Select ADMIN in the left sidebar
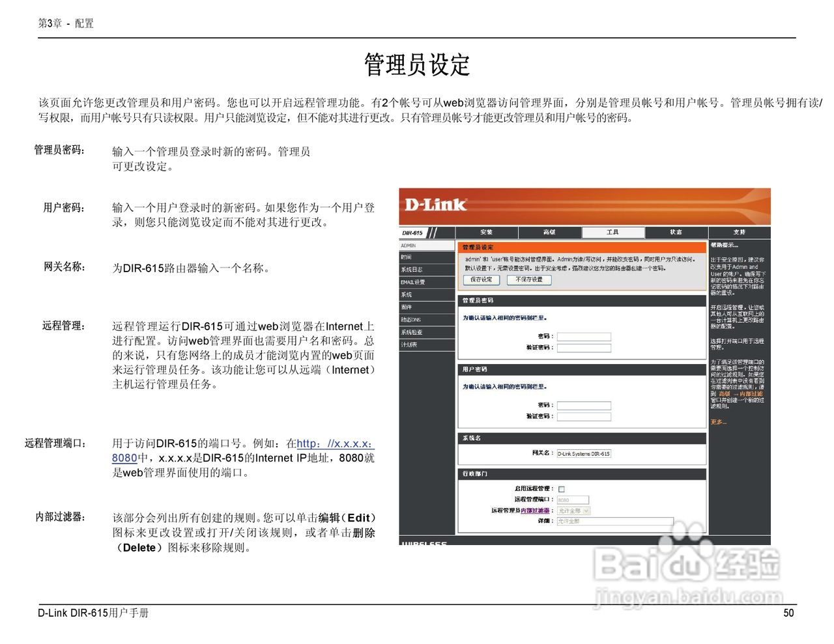 click(427, 245)
